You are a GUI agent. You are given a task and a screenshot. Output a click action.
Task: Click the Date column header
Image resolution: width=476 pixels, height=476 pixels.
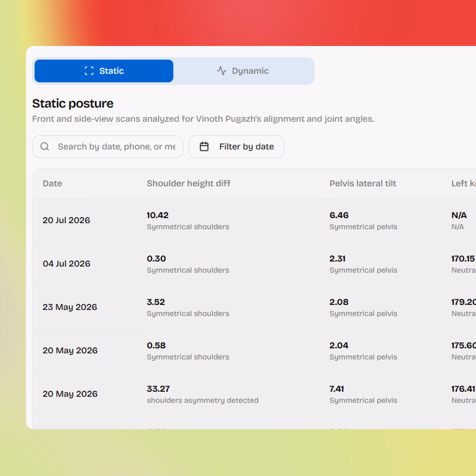pyautogui.click(x=52, y=183)
